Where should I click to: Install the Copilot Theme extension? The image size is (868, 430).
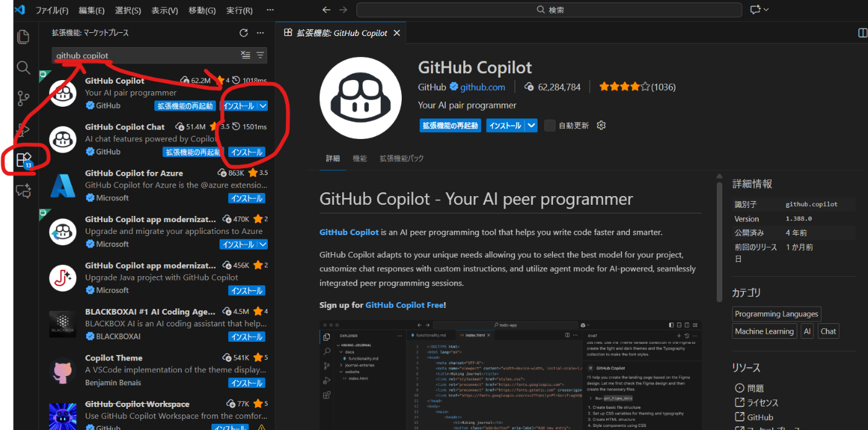point(247,383)
